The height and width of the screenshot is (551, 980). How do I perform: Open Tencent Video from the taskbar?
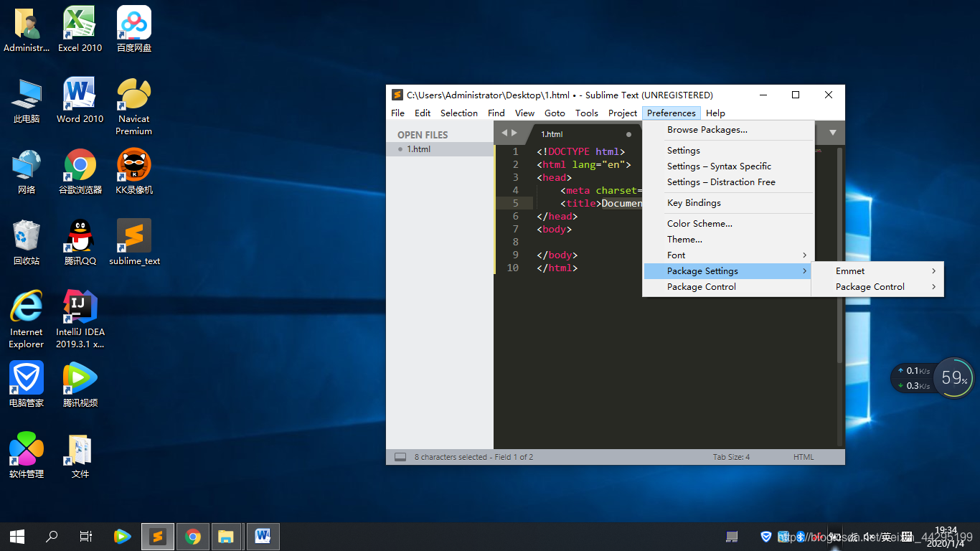click(x=123, y=536)
